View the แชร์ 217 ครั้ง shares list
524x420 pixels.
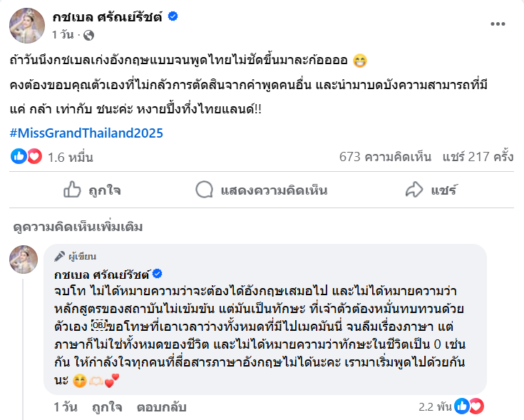click(478, 156)
